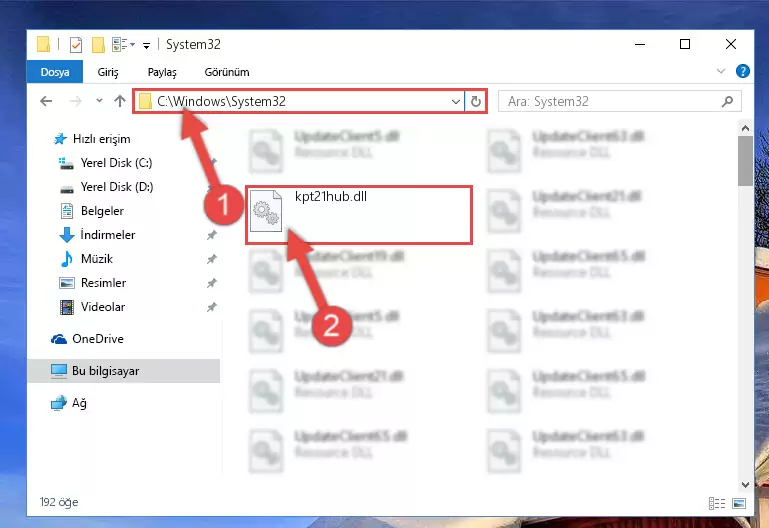Expand the address bar history dropdown
769x528 pixels.
456,101
